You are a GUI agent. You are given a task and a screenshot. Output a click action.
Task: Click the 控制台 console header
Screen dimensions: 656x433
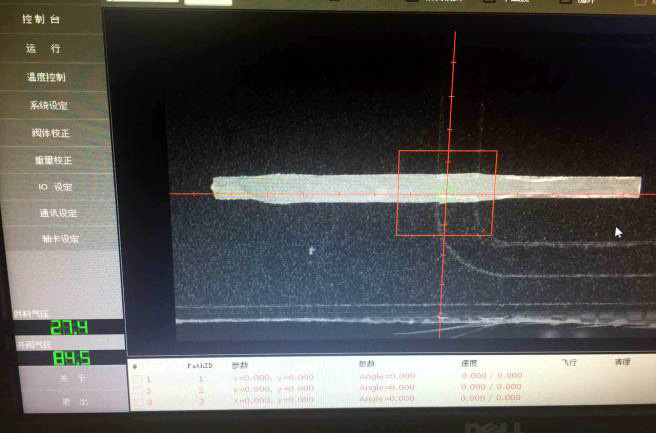coord(42,19)
